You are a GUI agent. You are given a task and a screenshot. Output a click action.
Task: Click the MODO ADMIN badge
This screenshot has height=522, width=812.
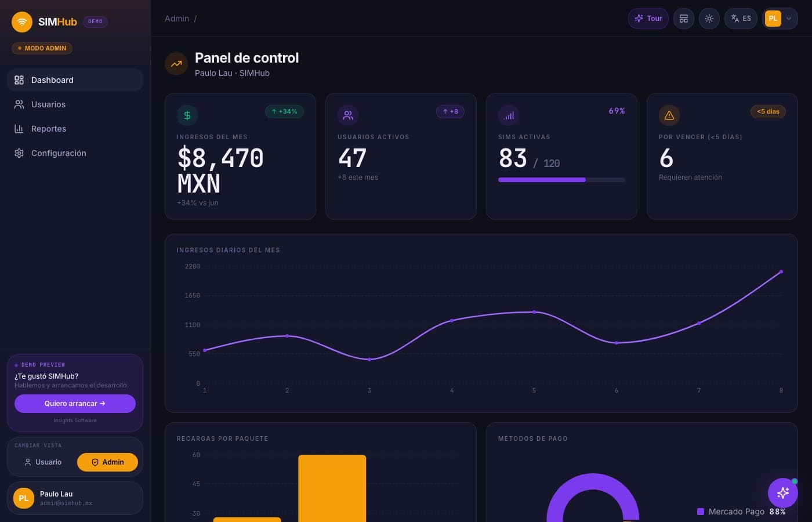pos(42,48)
